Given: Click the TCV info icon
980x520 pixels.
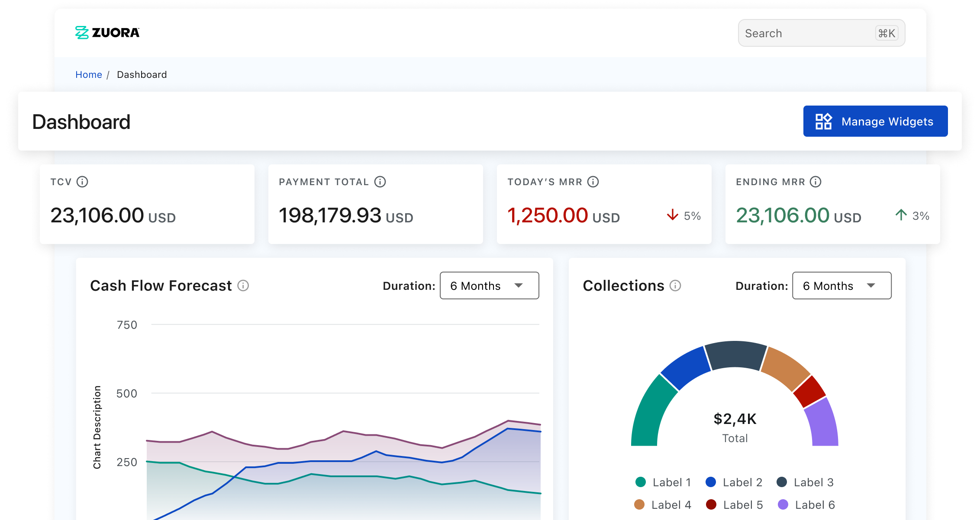Looking at the screenshot, I should [82, 182].
